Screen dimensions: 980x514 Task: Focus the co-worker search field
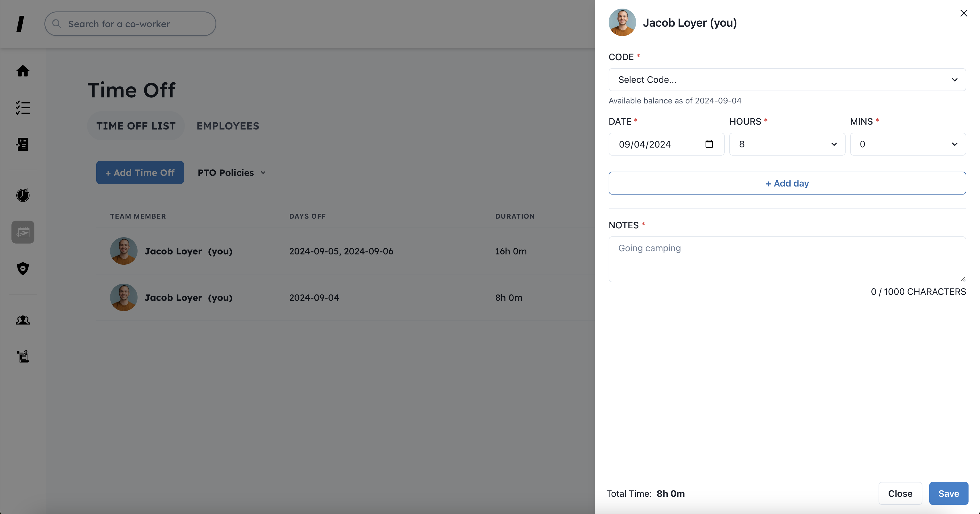pos(130,24)
